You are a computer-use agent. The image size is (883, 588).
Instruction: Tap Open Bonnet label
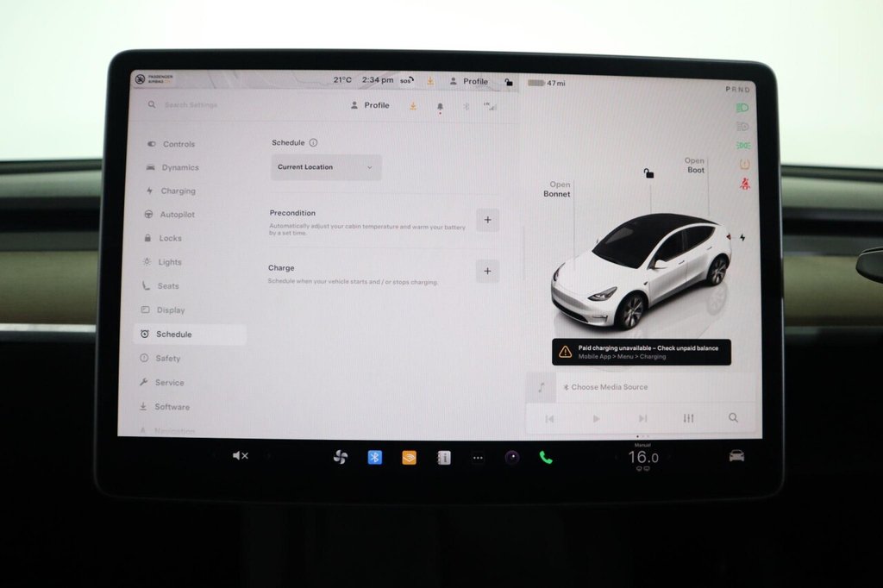click(x=558, y=190)
